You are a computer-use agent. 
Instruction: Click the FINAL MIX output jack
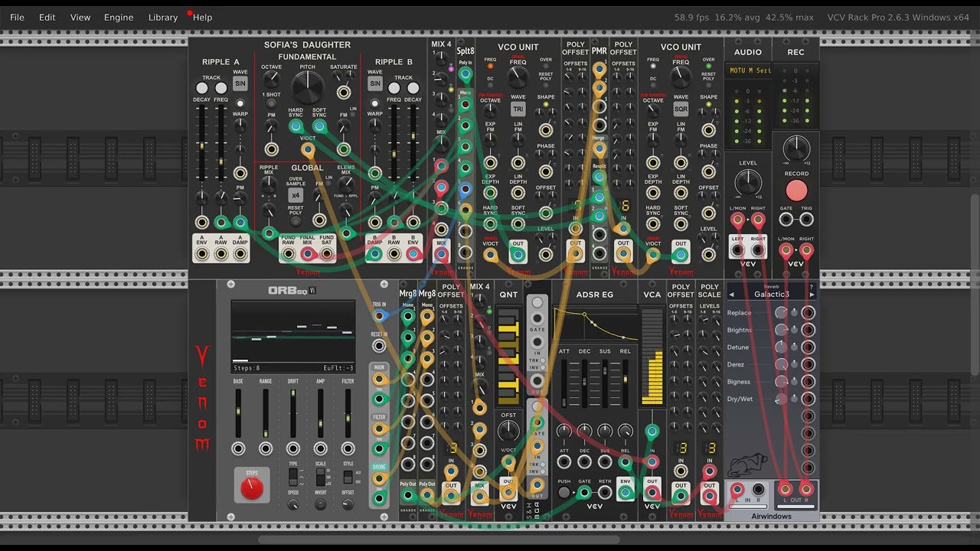[308, 254]
